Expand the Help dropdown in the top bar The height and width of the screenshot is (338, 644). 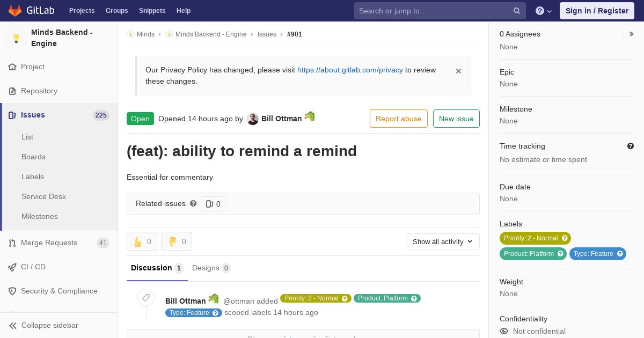pyautogui.click(x=544, y=11)
